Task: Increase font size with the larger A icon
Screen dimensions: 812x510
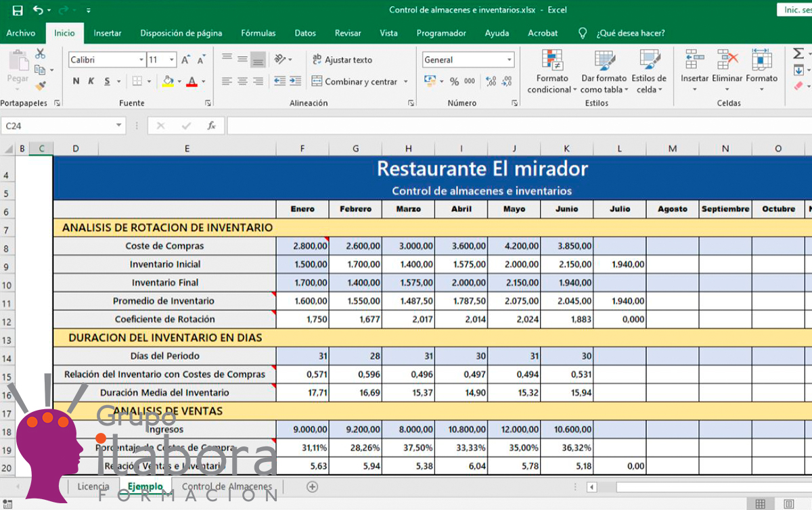Action: (x=186, y=60)
